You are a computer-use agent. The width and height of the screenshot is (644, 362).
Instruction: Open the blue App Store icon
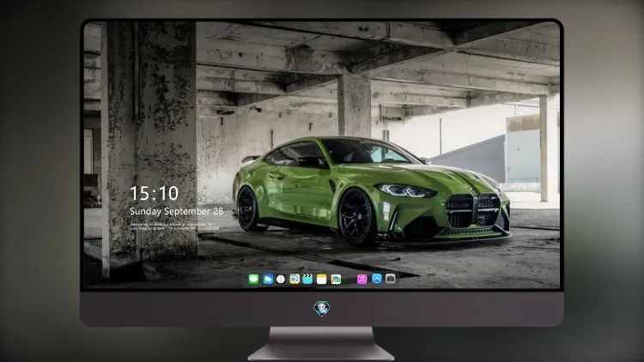click(377, 279)
